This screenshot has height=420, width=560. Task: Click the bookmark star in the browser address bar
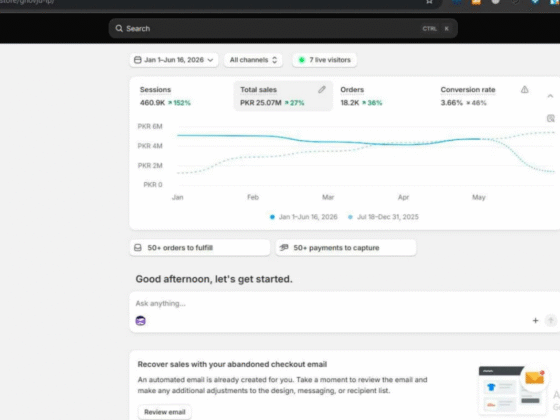pos(429,2)
